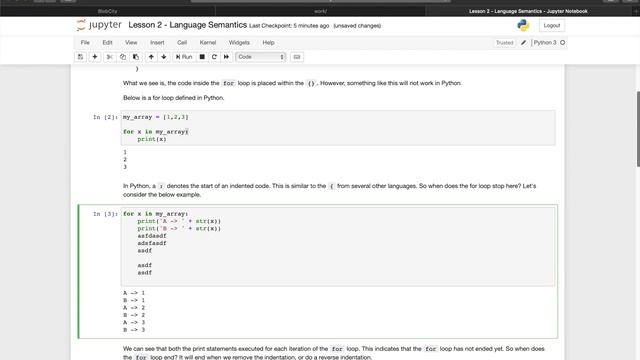Click into code cell In [2]
This screenshot has width=640, height=360.
click(338, 128)
